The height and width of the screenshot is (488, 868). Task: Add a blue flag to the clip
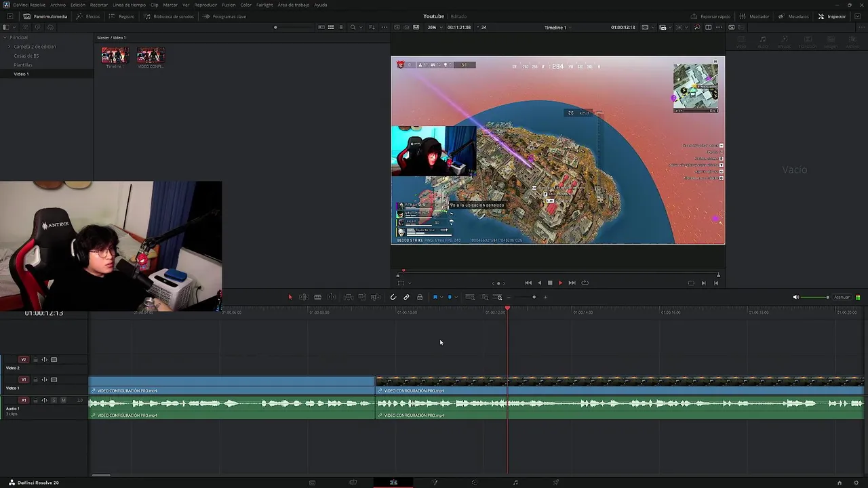pos(435,297)
